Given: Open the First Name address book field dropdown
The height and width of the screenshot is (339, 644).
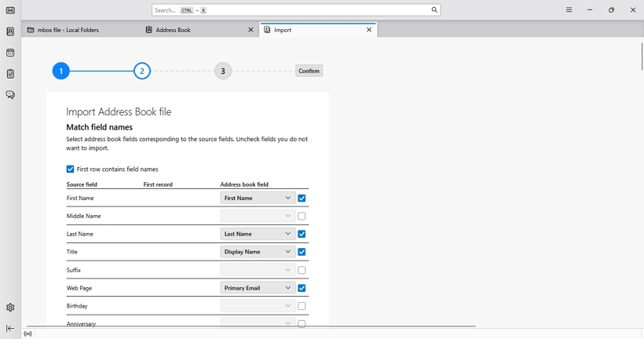Looking at the screenshot, I should pos(258,198).
